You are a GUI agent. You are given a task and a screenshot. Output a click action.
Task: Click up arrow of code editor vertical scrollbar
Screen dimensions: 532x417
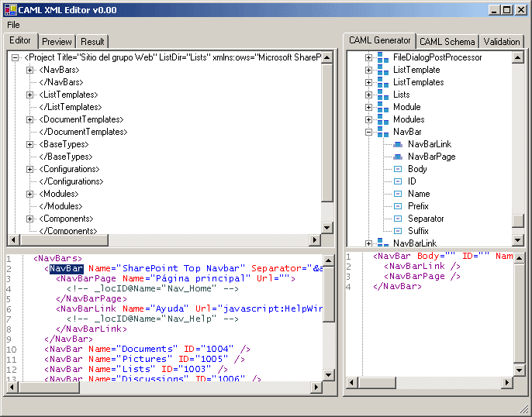coord(329,260)
